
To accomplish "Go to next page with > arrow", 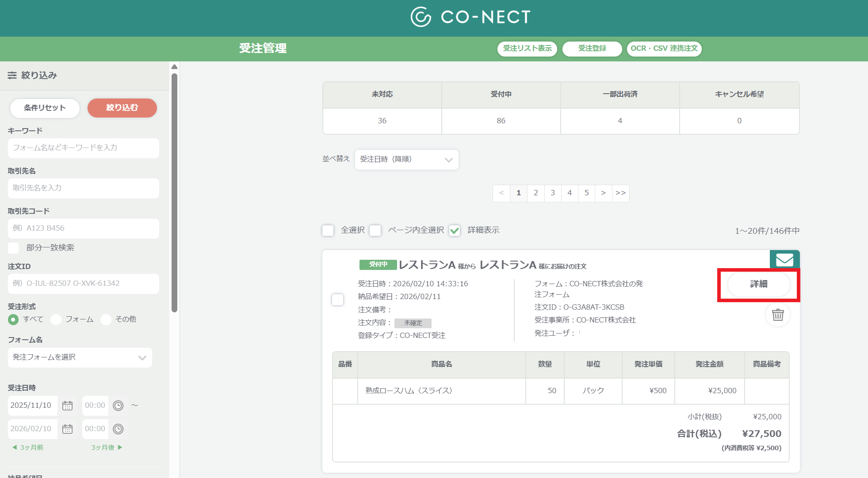I will tap(603, 193).
